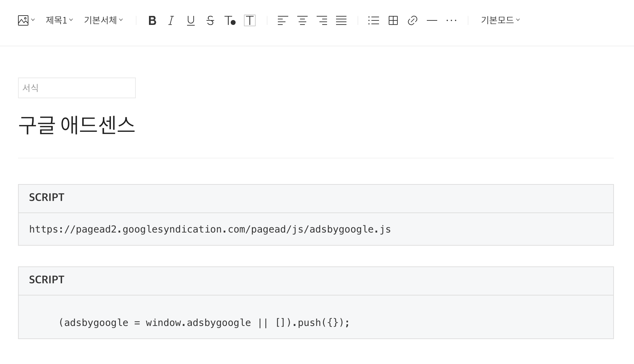Image resolution: width=634 pixels, height=364 pixels.
Task: Insert a hyperlink
Action: pyautogui.click(x=413, y=21)
